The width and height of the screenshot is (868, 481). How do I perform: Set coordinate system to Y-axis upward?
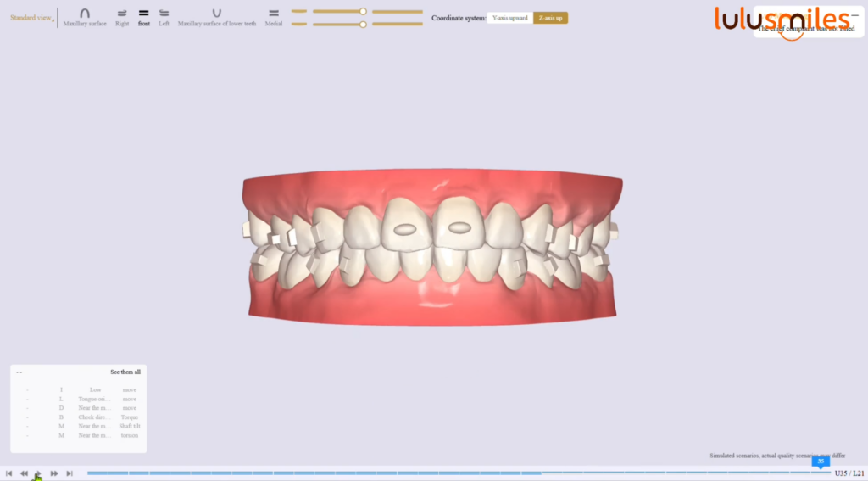(x=509, y=18)
